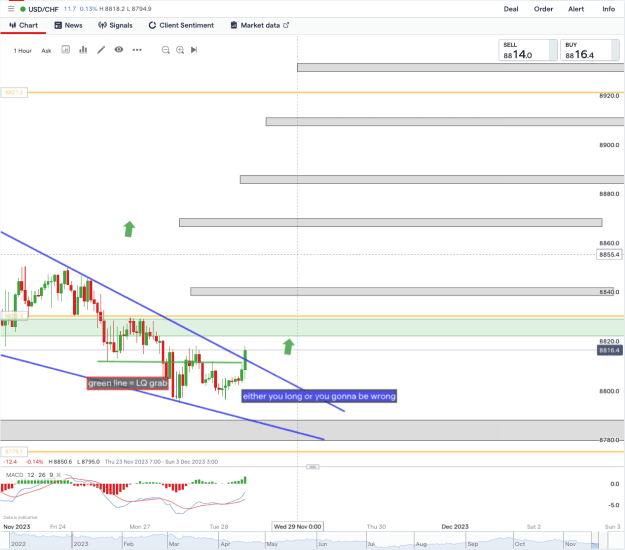Switch to the Signals tab

[115, 25]
